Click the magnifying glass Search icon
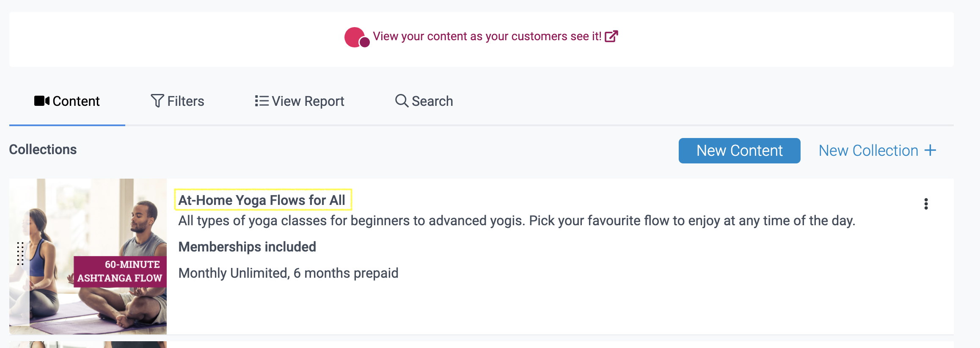 pyautogui.click(x=401, y=101)
